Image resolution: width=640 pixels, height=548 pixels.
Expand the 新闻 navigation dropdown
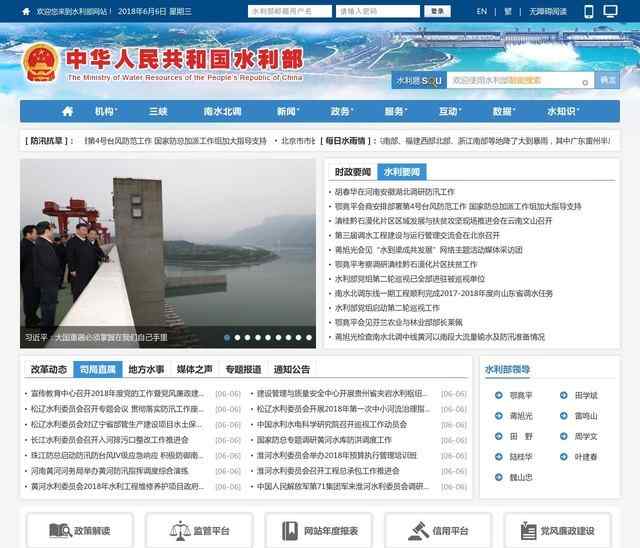[x=288, y=111]
